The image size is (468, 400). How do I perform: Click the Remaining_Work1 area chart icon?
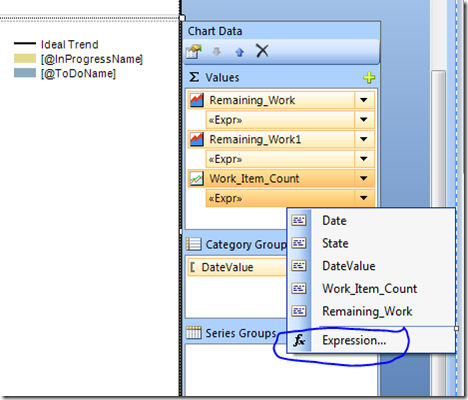click(197, 139)
